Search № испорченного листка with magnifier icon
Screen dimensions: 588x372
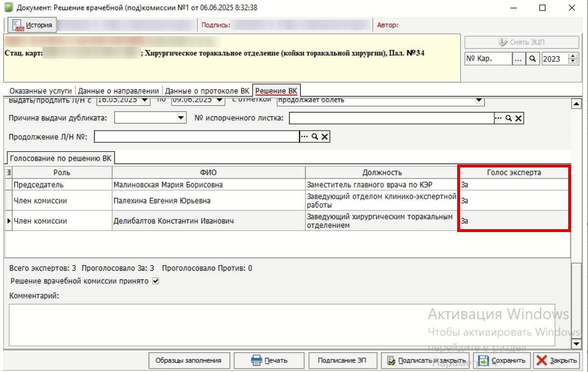508,118
